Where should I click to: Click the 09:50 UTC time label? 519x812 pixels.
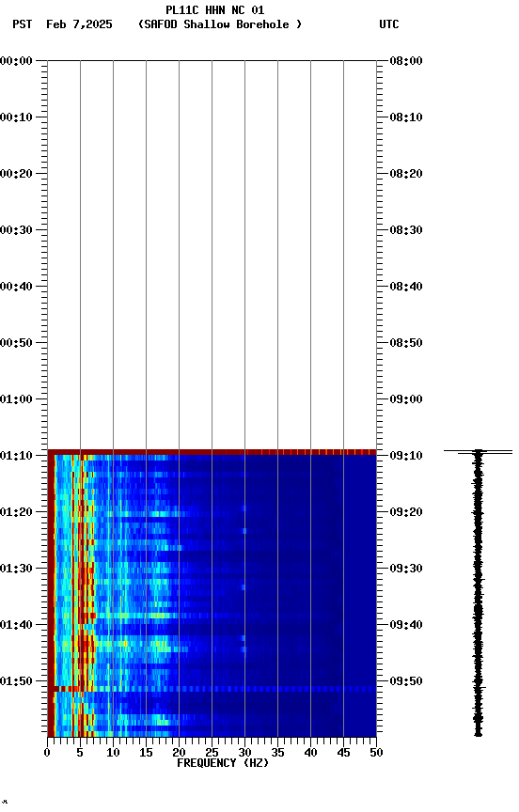pos(406,681)
